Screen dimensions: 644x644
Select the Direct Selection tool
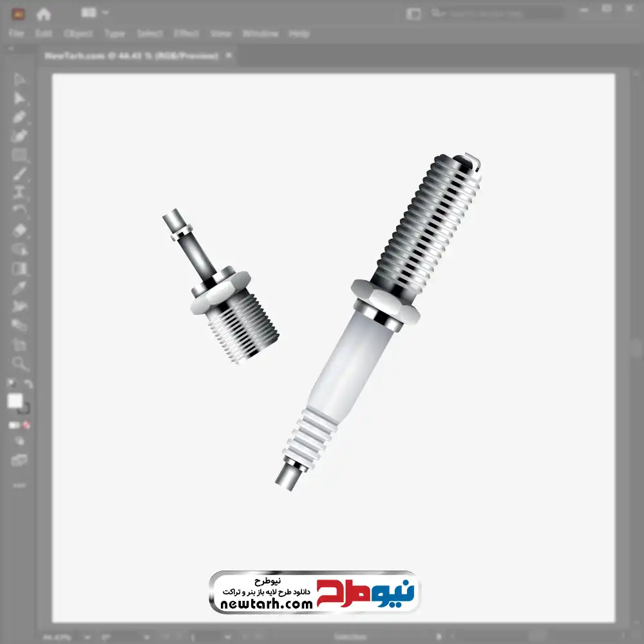tap(19, 99)
